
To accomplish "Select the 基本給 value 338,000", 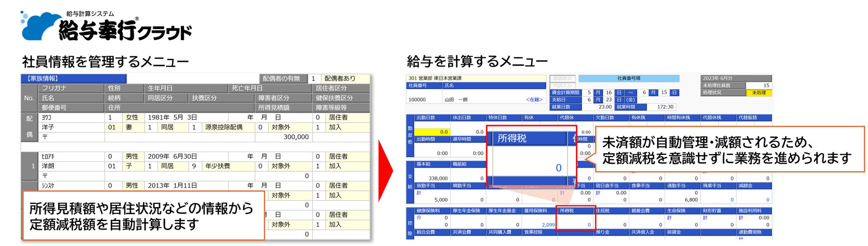I will pos(438,178).
